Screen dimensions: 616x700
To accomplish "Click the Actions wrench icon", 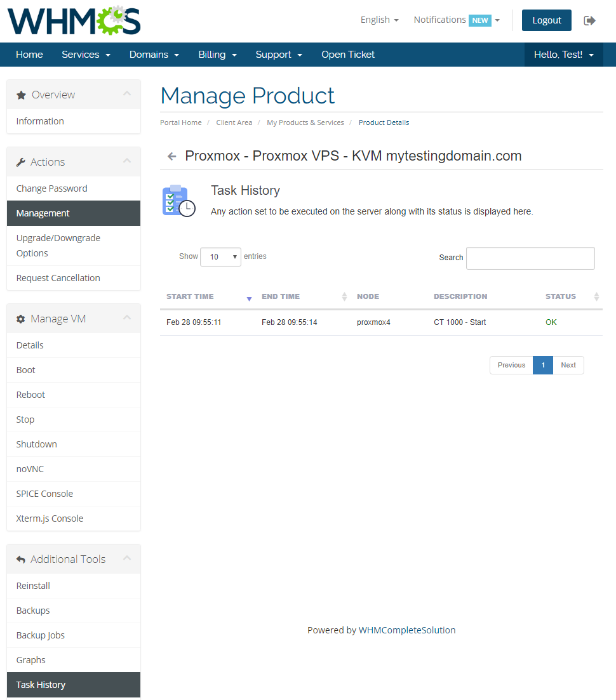I will coord(20,162).
